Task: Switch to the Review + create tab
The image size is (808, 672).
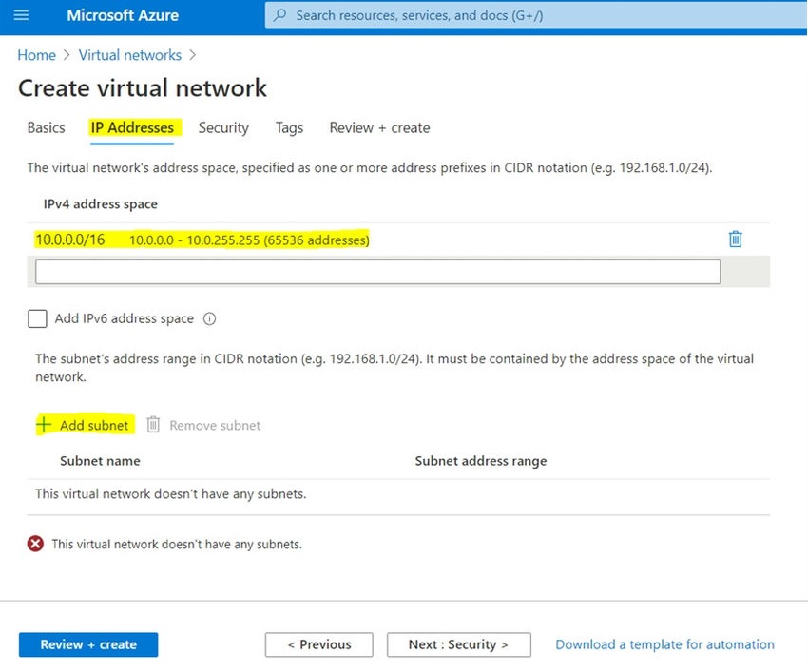Action: (x=378, y=127)
